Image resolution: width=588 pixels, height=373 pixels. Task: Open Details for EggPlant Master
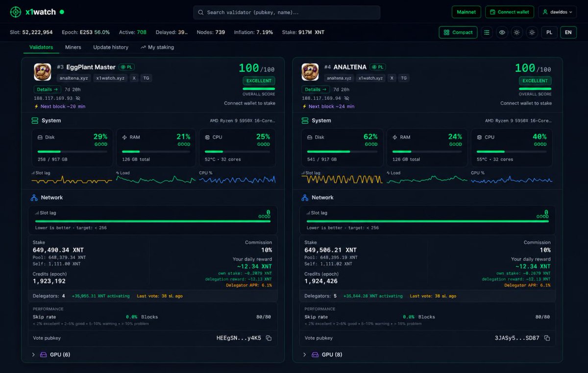pos(48,90)
